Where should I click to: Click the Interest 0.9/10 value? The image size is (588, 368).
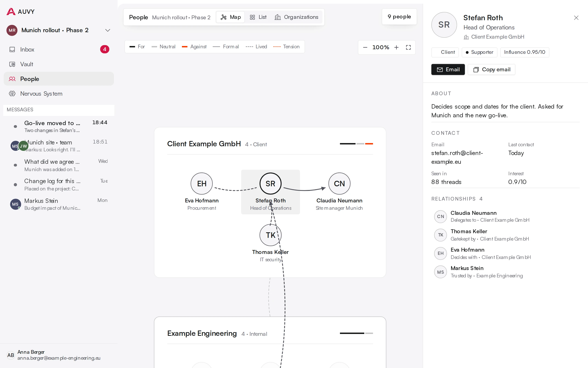(x=517, y=182)
